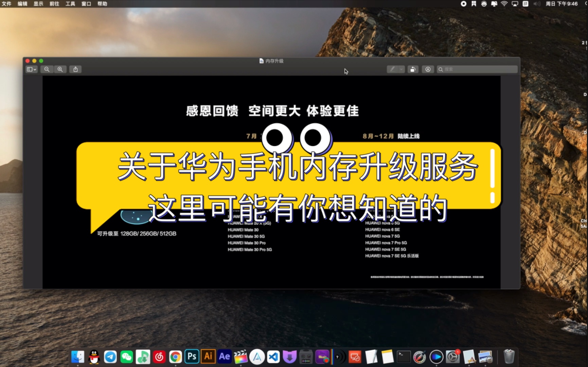The image size is (588, 367).
Task: Open the 编辑 menu
Action: [x=22, y=4]
